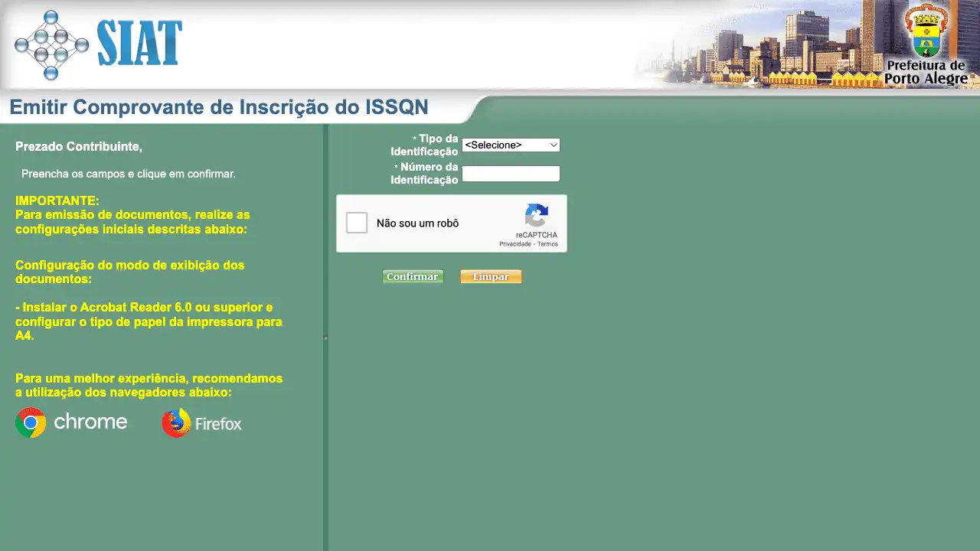Image resolution: width=980 pixels, height=551 pixels.
Task: Open the Tipo da Identificação dropdown
Action: coord(511,145)
